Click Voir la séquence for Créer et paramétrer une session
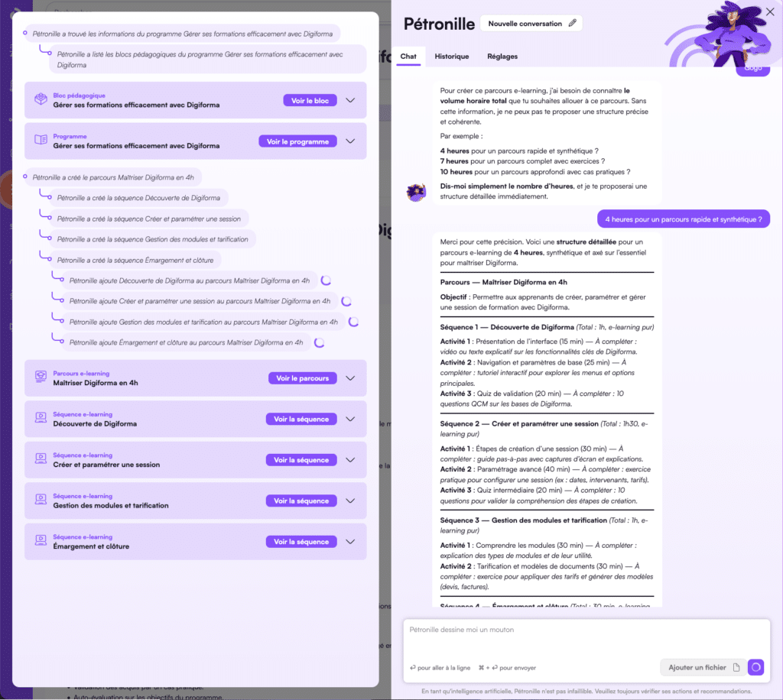Screen dimensions: 783x700 point(301,460)
